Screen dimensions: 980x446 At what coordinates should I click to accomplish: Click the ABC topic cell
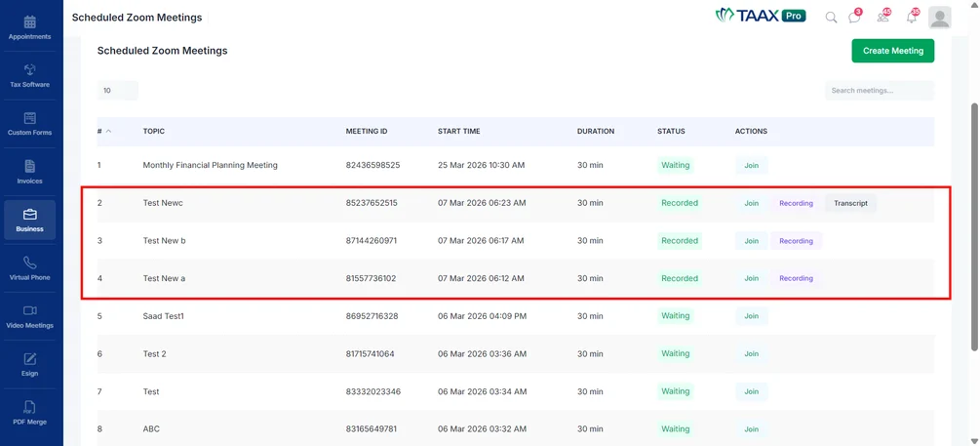(x=151, y=429)
